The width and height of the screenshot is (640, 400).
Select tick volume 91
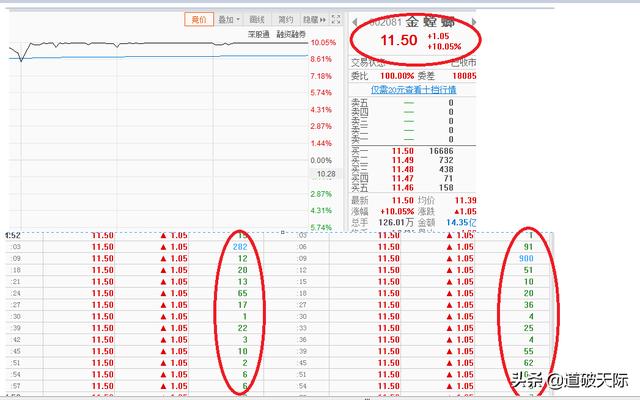[x=529, y=247]
